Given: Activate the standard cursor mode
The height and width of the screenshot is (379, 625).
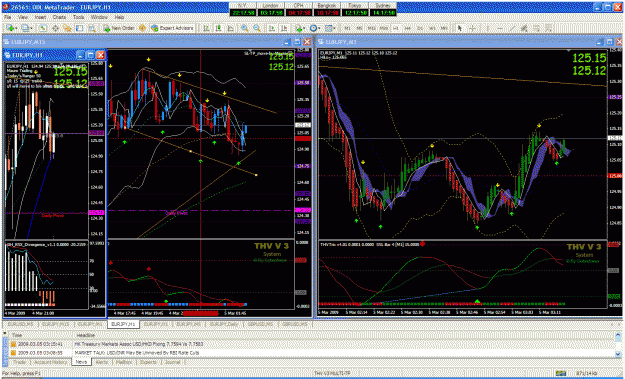Looking at the screenshot, I should (460, 28).
